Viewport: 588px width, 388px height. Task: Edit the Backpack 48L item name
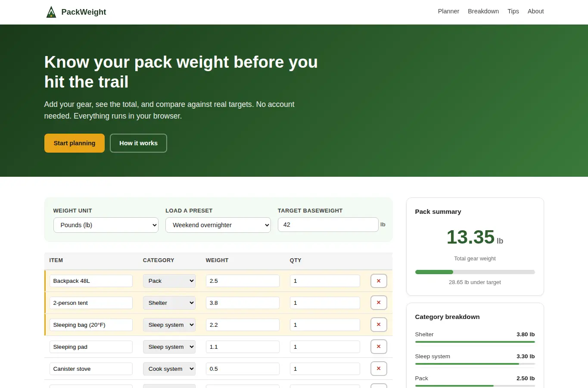click(x=91, y=281)
